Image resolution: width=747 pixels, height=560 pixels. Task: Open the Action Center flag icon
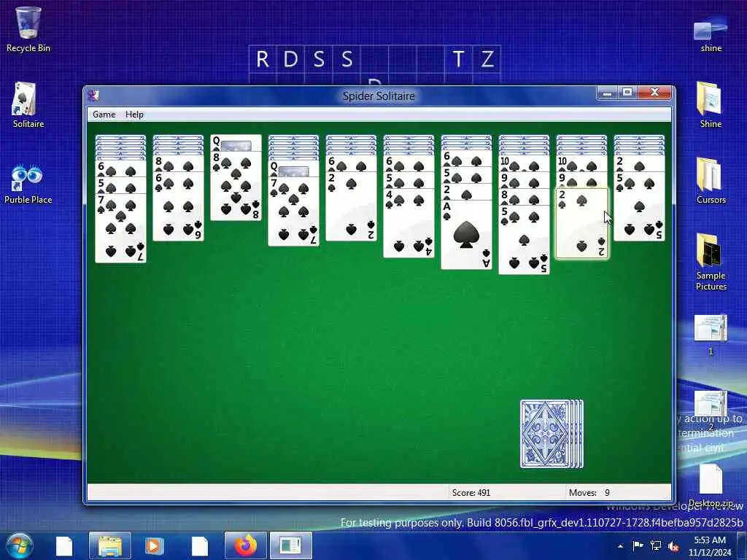pyautogui.click(x=638, y=545)
